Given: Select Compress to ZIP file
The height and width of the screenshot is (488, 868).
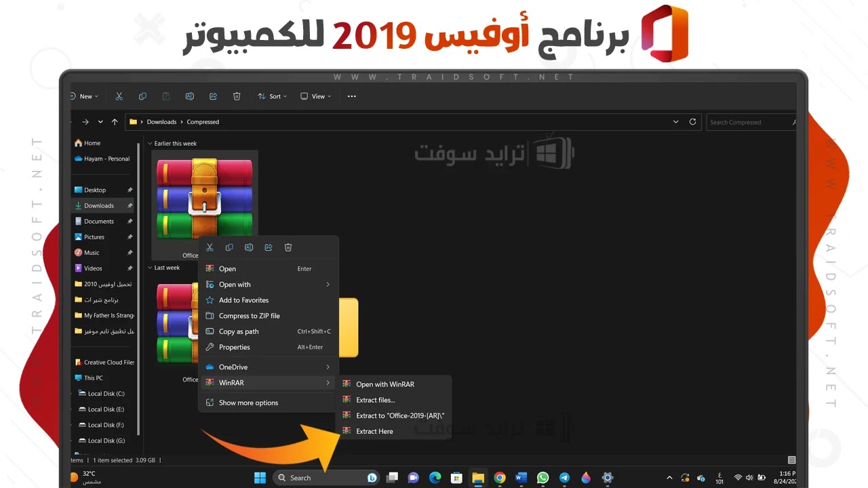Looking at the screenshot, I should (249, 316).
